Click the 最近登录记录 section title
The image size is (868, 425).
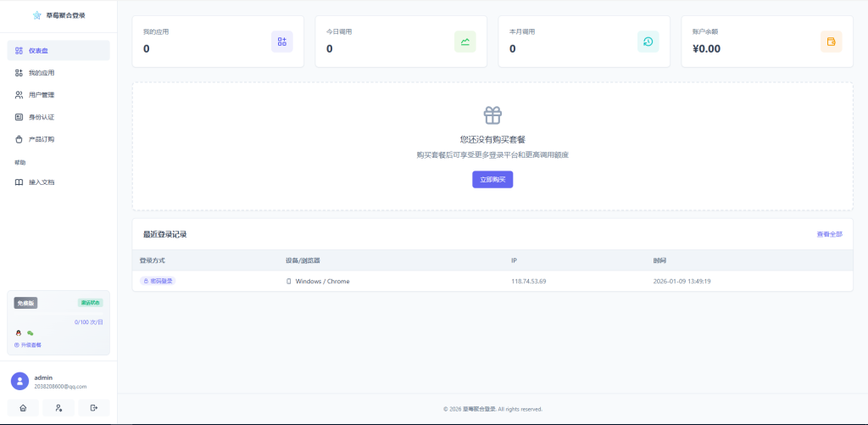click(165, 234)
